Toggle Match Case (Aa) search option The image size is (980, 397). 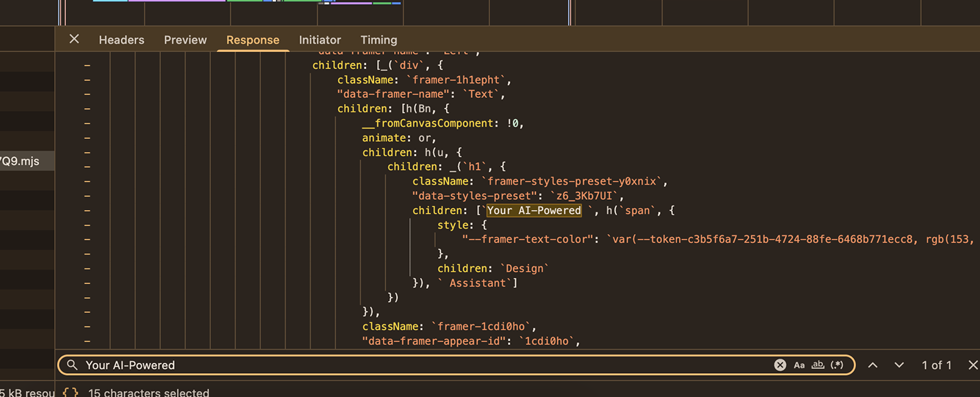click(799, 365)
